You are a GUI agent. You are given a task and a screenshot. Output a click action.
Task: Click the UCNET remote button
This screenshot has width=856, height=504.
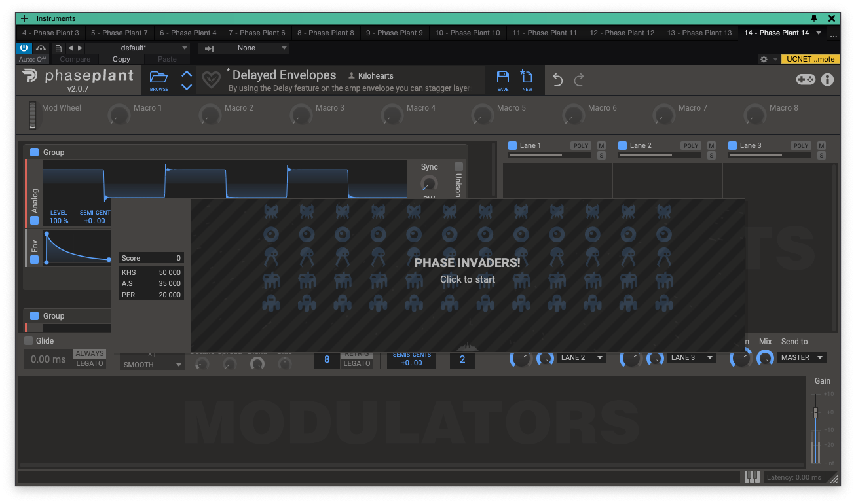(811, 59)
